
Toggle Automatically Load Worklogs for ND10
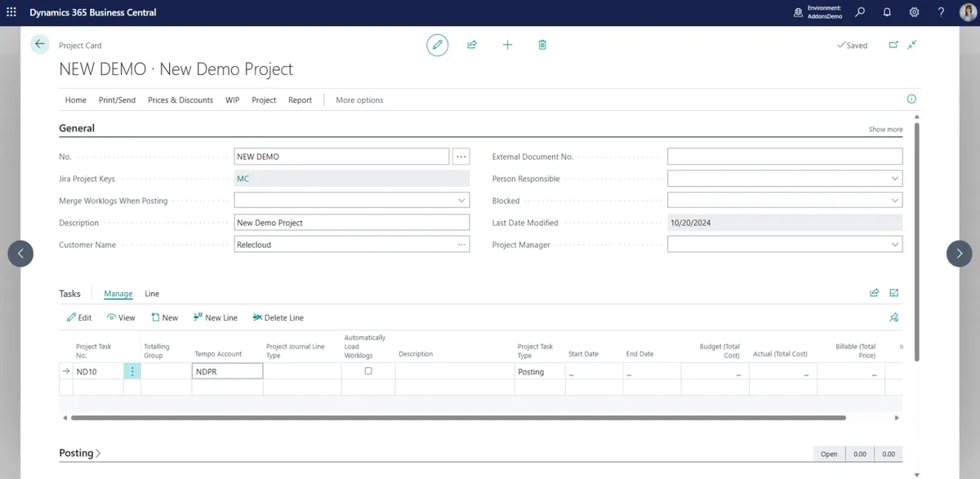click(x=368, y=371)
